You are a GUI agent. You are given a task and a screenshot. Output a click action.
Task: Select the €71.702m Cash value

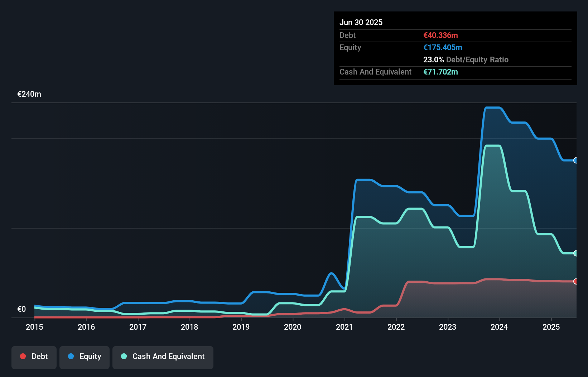point(440,72)
